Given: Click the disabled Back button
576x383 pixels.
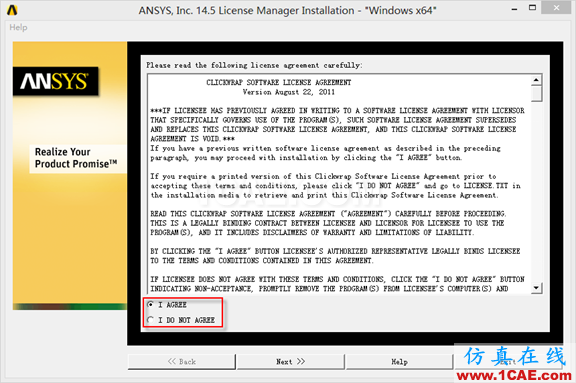Looking at the screenshot, I should [x=181, y=362].
